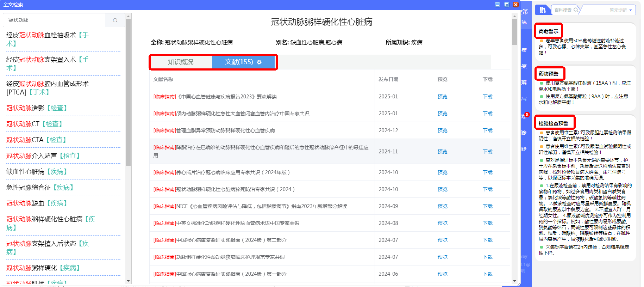This screenshot has width=644, height=287.
Task: Select the 文献(155) tab
Action: [239, 62]
